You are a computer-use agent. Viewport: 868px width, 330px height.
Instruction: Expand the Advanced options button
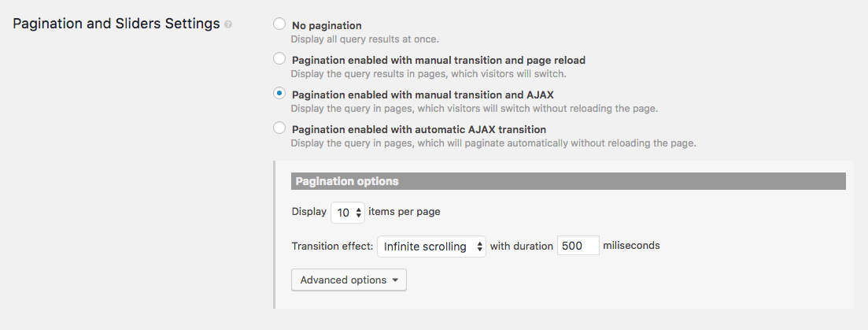pyautogui.click(x=349, y=280)
